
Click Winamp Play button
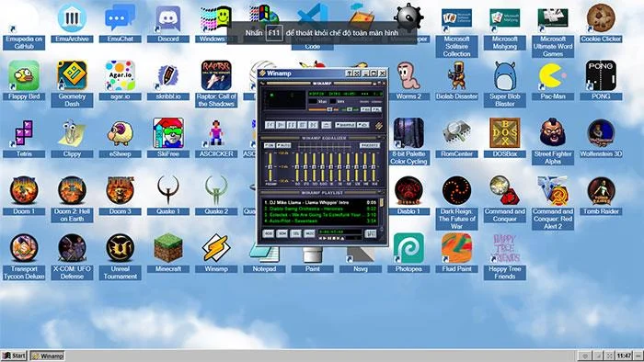[281, 125]
